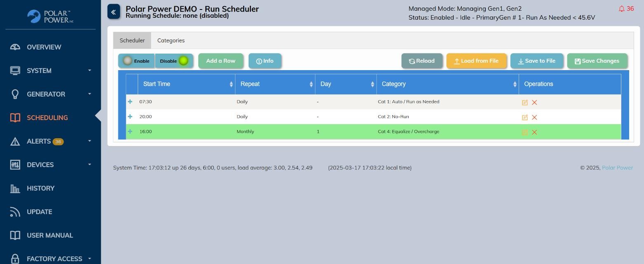Open History from the sidebar
644x264 pixels.
pyautogui.click(x=40, y=188)
